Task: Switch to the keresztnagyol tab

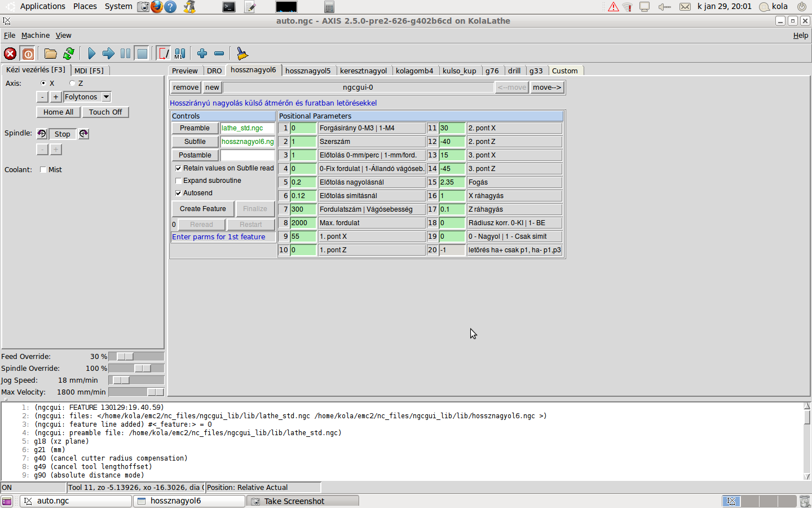Action: point(363,71)
